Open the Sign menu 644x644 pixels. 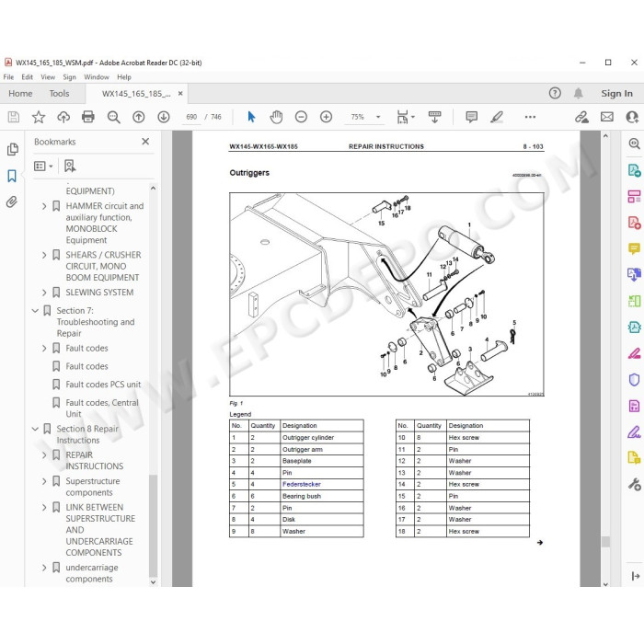69,76
